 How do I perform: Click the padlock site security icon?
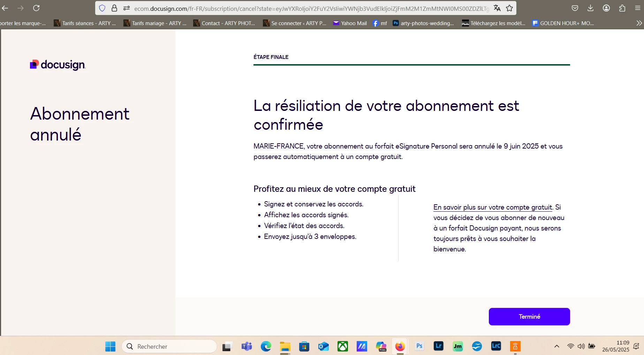click(x=114, y=8)
